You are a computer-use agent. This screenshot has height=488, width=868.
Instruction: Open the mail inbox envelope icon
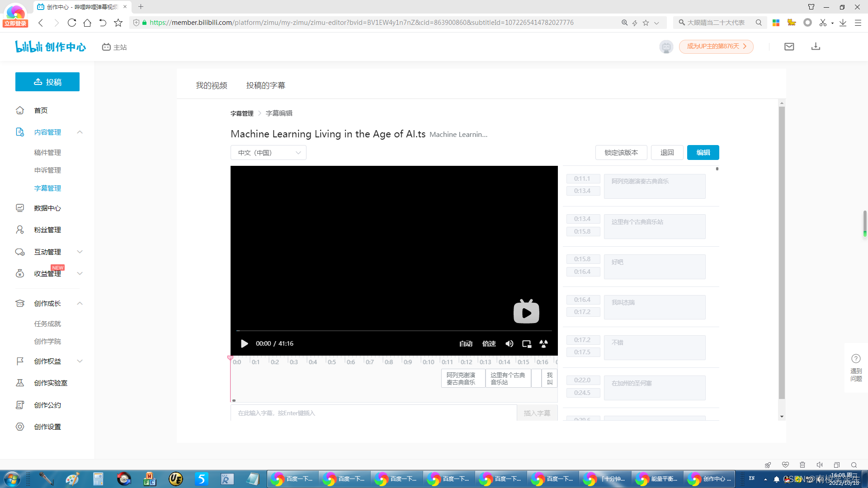[x=789, y=47]
